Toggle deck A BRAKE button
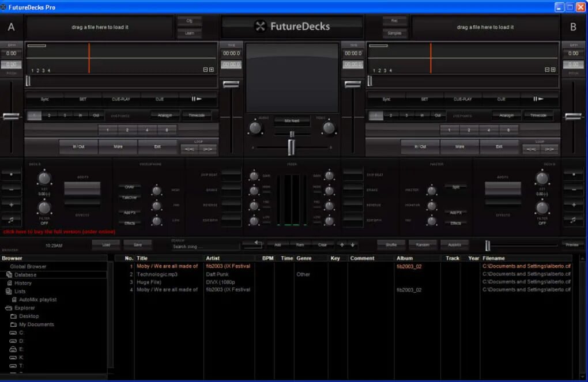The image size is (588, 382). [x=231, y=190]
